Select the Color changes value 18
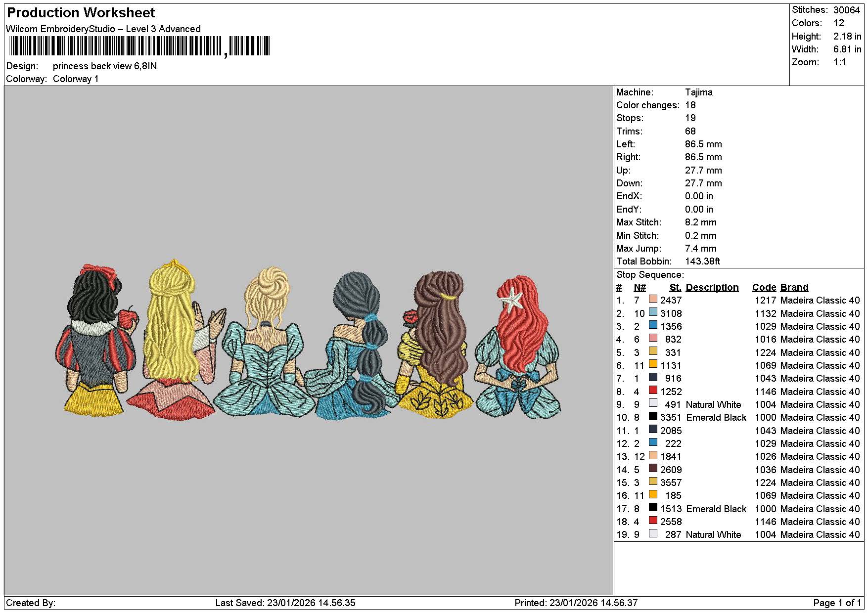 pyautogui.click(x=690, y=105)
